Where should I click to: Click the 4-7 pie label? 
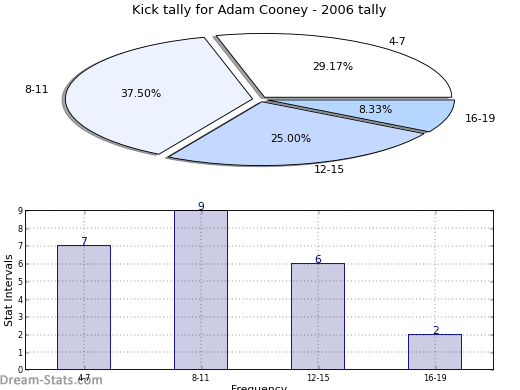click(x=397, y=41)
